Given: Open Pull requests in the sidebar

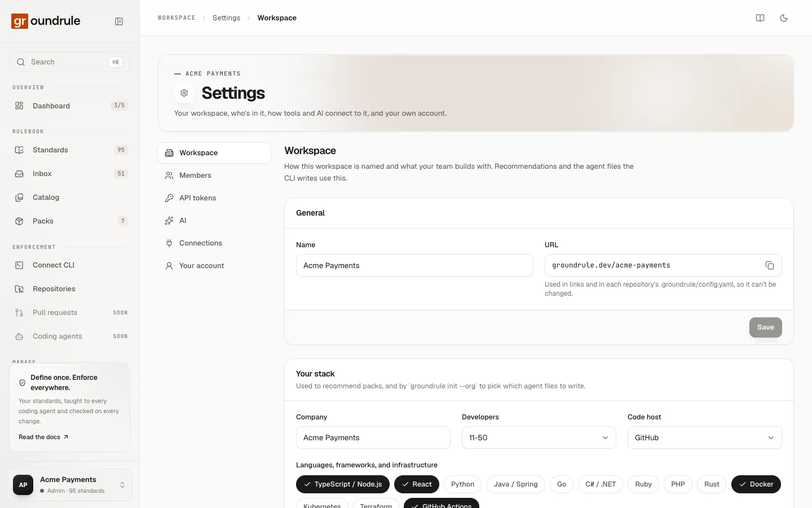Looking at the screenshot, I should [70, 313].
